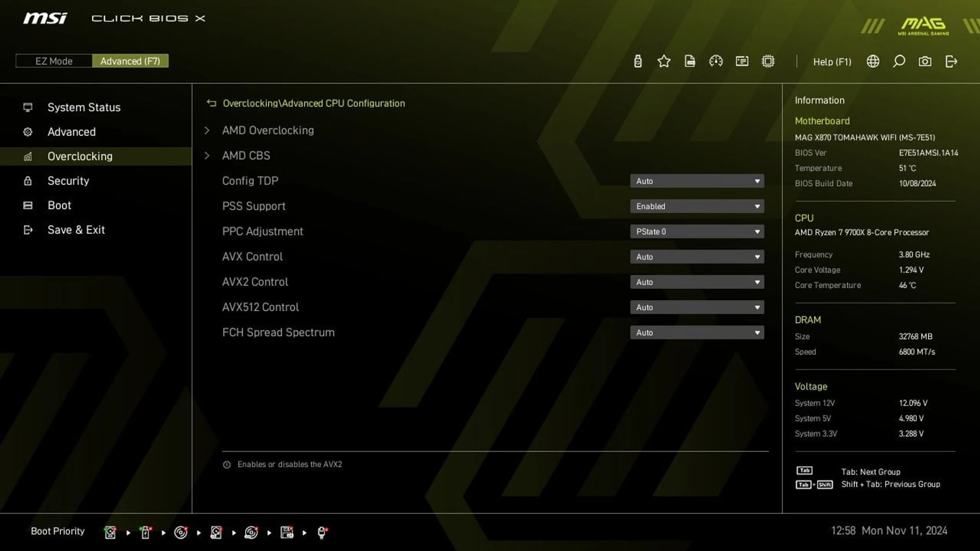
Task: Open the hardware monitor gauge icon
Action: click(x=716, y=61)
